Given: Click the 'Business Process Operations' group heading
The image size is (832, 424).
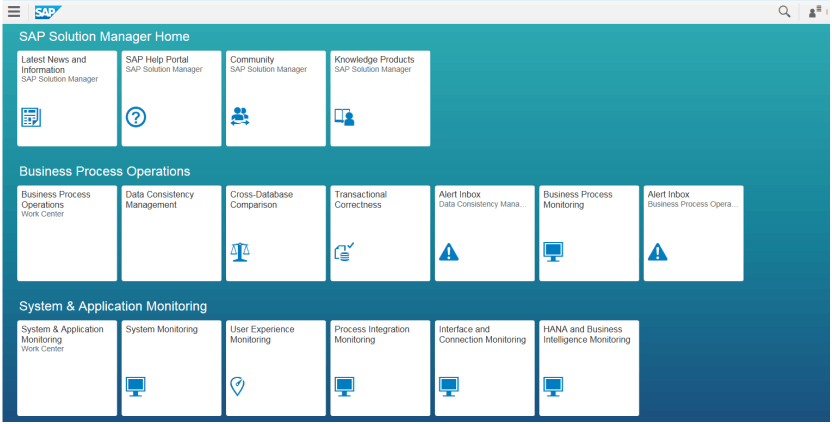Looking at the screenshot, I should [105, 171].
